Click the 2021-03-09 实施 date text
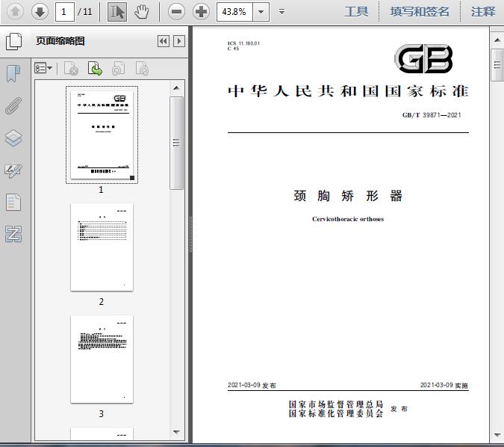 tap(444, 385)
